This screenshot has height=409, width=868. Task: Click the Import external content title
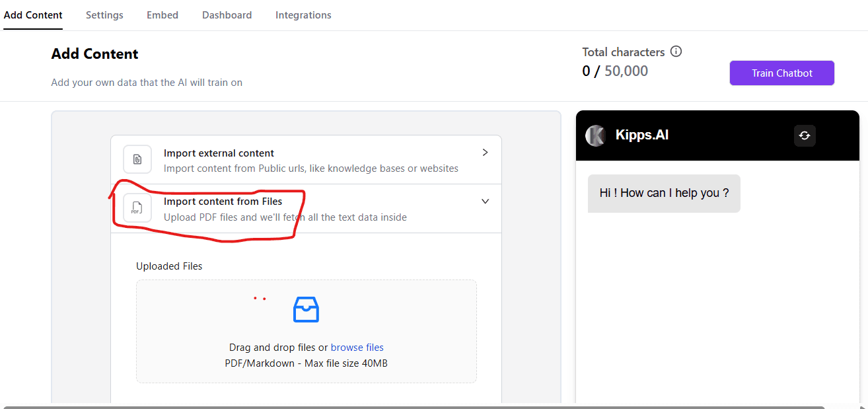(219, 153)
